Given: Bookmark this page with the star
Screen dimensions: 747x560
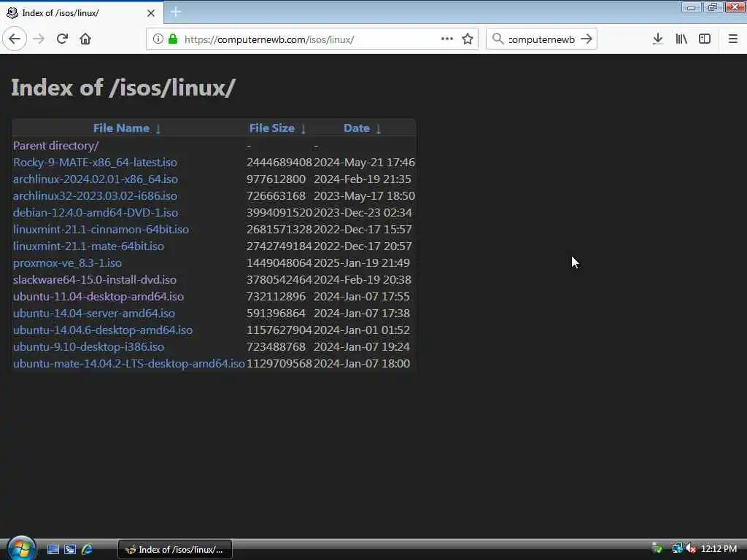Looking at the screenshot, I should coord(468,39).
